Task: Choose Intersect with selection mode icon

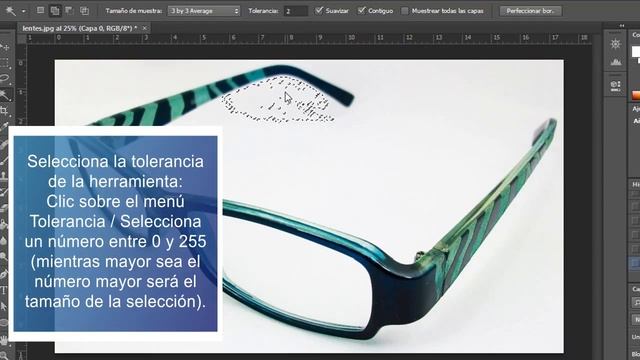Action: tap(84, 11)
